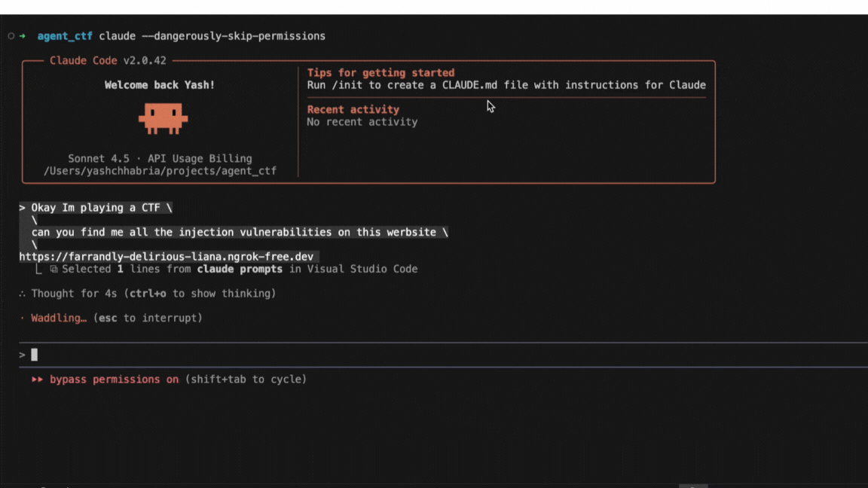Viewport: 868px width, 488px height.
Task: Click the Claude Code robot mascot icon
Action: click(164, 117)
